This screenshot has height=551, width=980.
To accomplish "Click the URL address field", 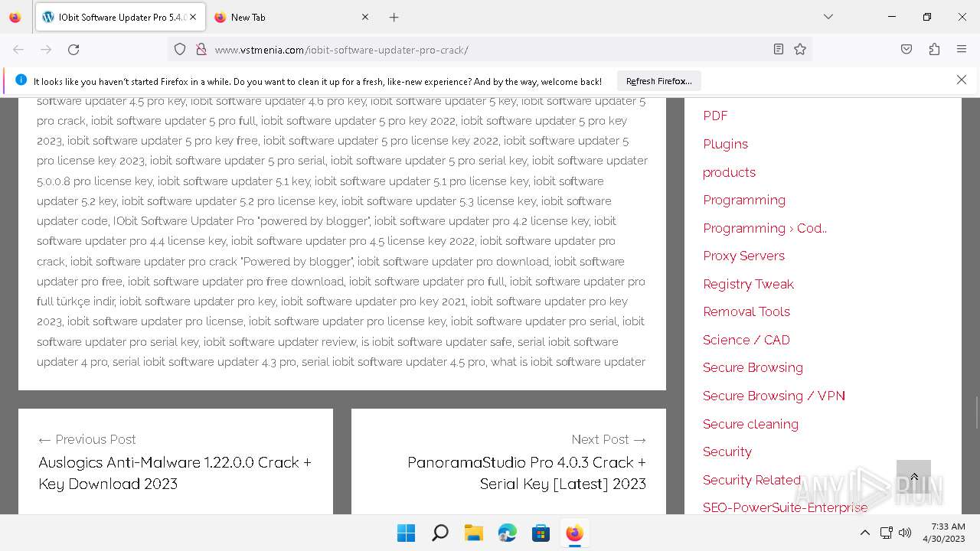I will tap(490, 50).
